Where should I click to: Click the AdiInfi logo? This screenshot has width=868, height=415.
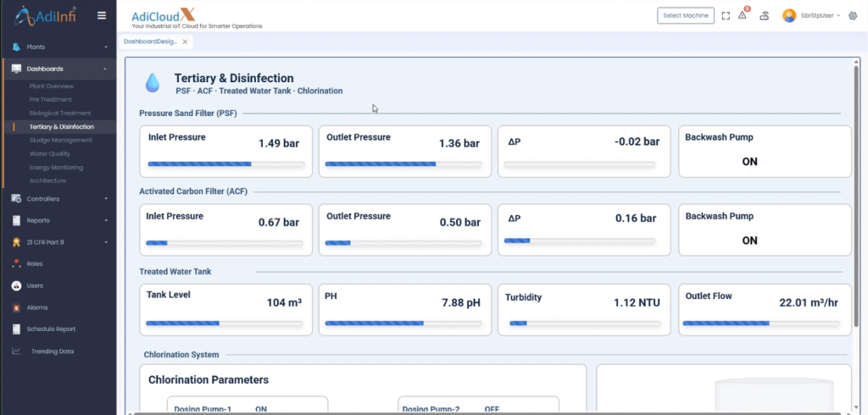click(46, 16)
